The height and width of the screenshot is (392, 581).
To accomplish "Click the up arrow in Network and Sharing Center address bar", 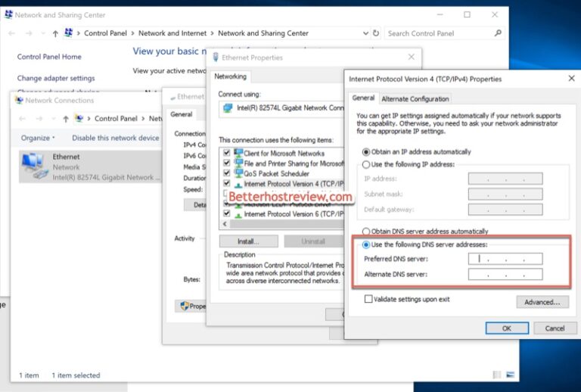I will click(x=55, y=33).
